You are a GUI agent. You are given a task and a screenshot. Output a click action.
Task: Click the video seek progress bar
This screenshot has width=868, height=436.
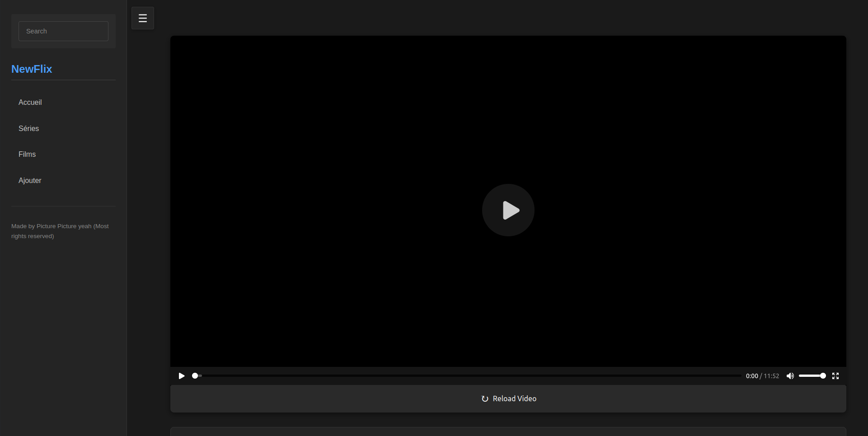[x=452, y=376]
